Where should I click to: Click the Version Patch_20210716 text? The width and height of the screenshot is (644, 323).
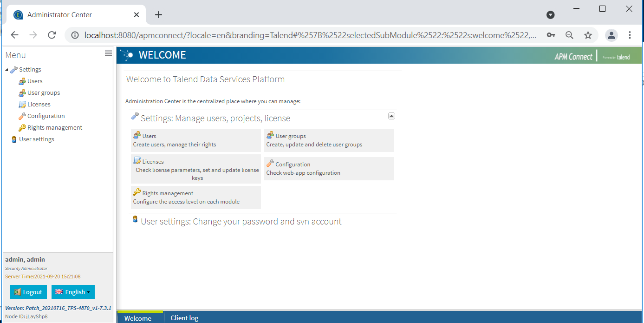point(58,308)
